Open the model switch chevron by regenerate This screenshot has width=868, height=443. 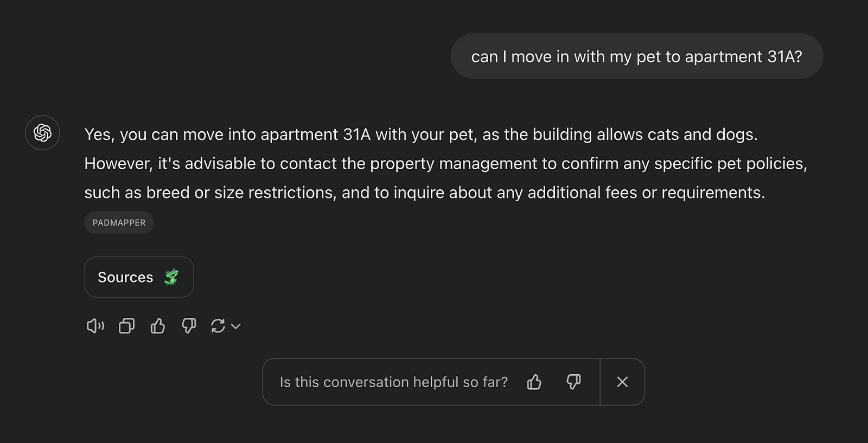(x=236, y=326)
